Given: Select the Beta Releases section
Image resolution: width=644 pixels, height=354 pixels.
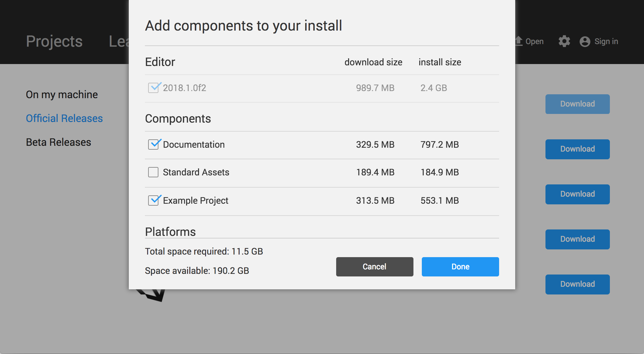Looking at the screenshot, I should (58, 142).
